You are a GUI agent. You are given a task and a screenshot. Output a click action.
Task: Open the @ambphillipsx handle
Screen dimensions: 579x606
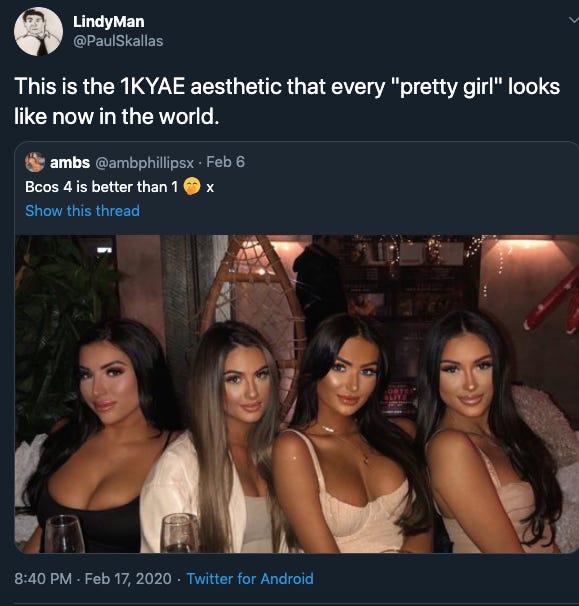coord(144,163)
